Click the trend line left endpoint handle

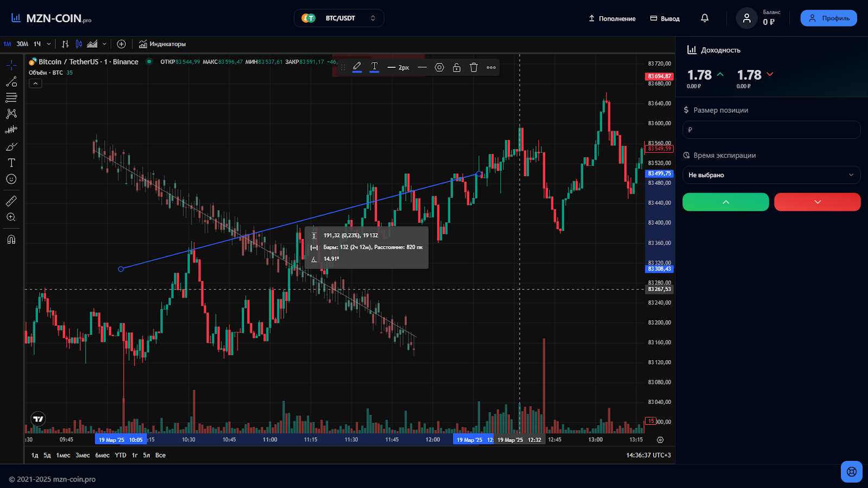[121, 269]
